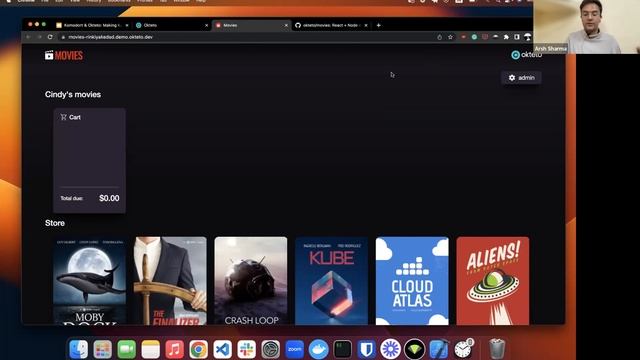Select the Aliens! movie poster

(x=493, y=281)
